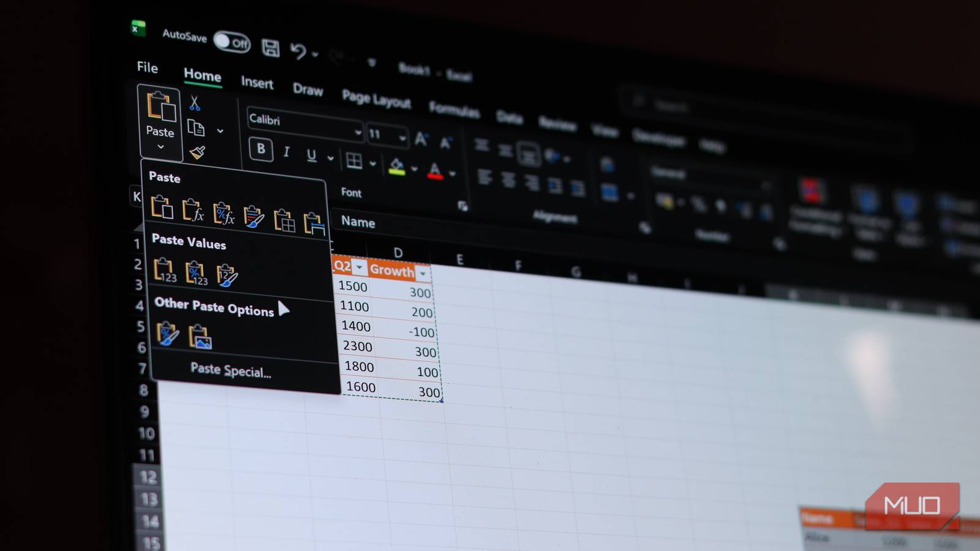Select cell containing 1800

tap(359, 367)
